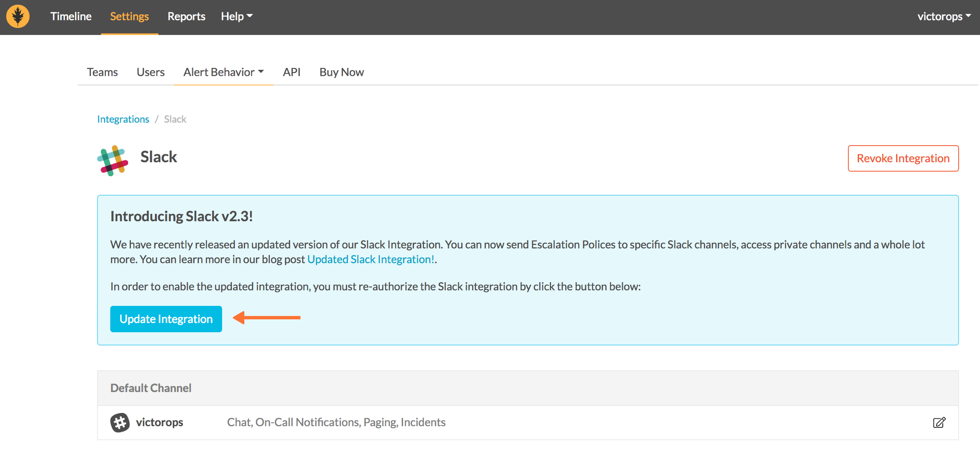
Task: Click the Slack breadcrumb text
Action: 175,119
